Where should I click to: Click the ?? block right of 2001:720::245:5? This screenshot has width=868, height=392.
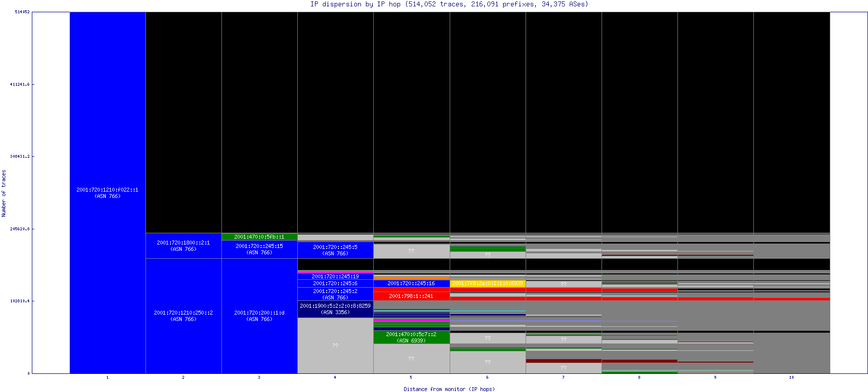(x=411, y=251)
